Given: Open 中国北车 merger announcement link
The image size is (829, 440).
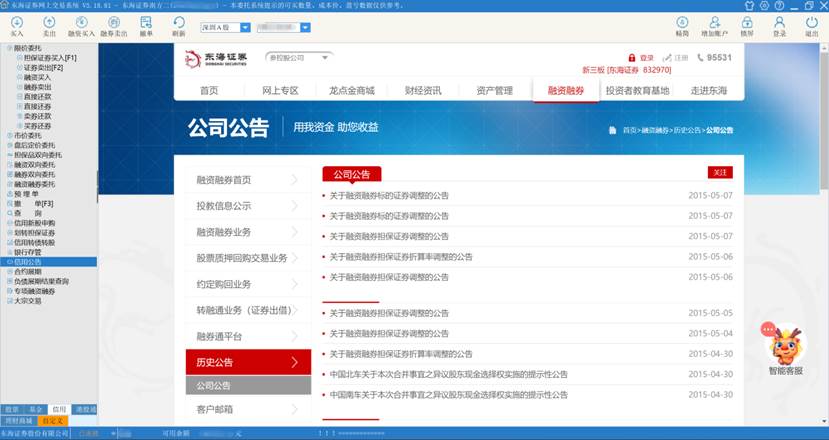Looking at the screenshot, I should (x=448, y=374).
